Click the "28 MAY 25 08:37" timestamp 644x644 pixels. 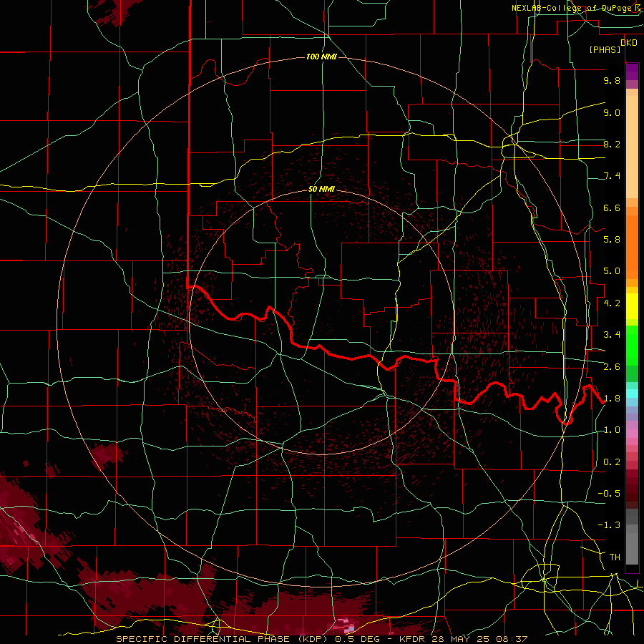[x=479, y=639]
